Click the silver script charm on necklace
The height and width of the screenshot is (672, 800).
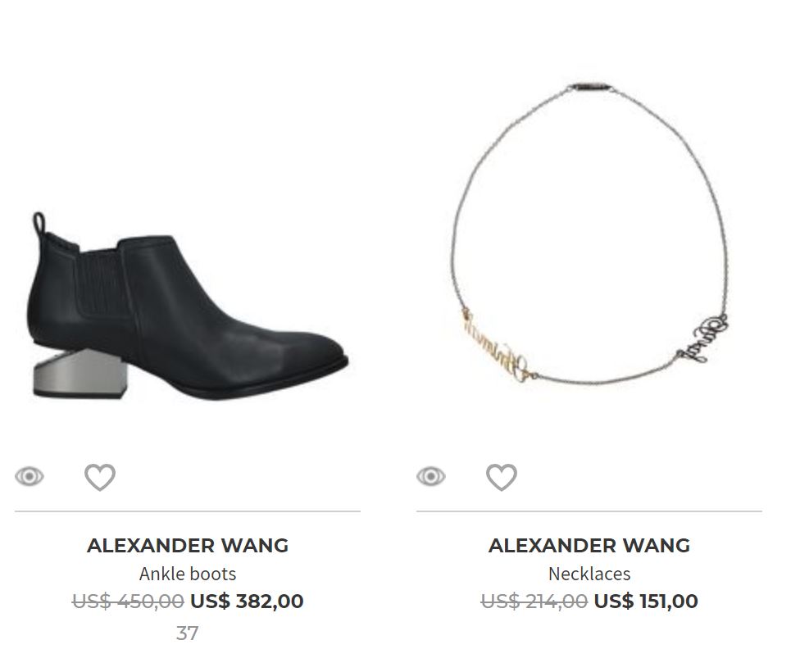703,338
